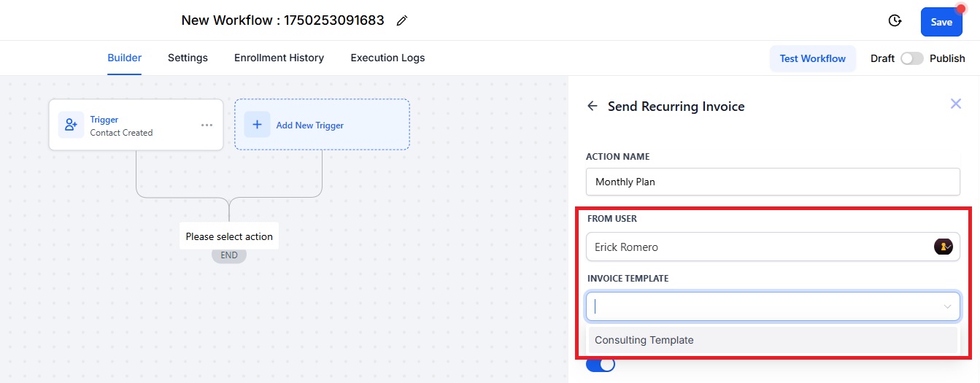Click the contact-created trigger person icon

pyautogui.click(x=72, y=125)
